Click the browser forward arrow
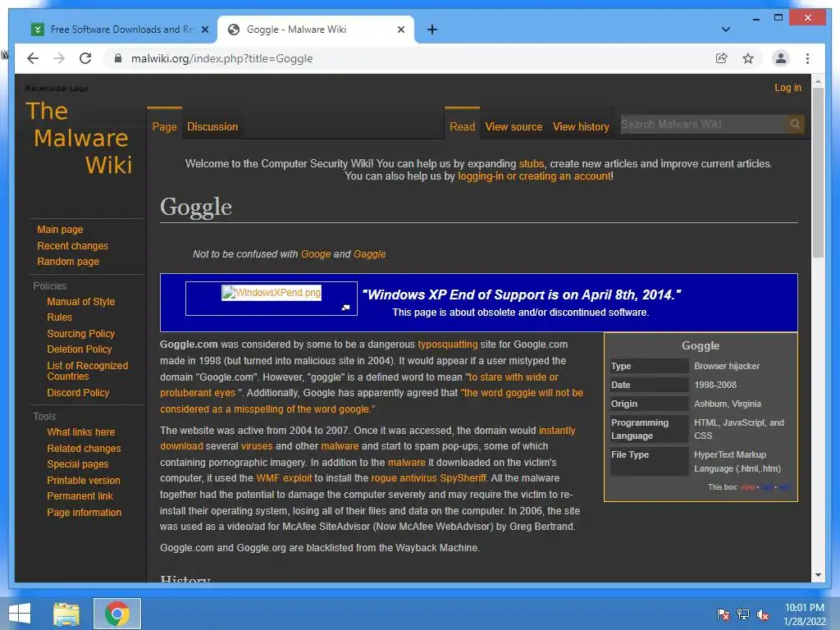The width and height of the screenshot is (840, 630). point(59,58)
